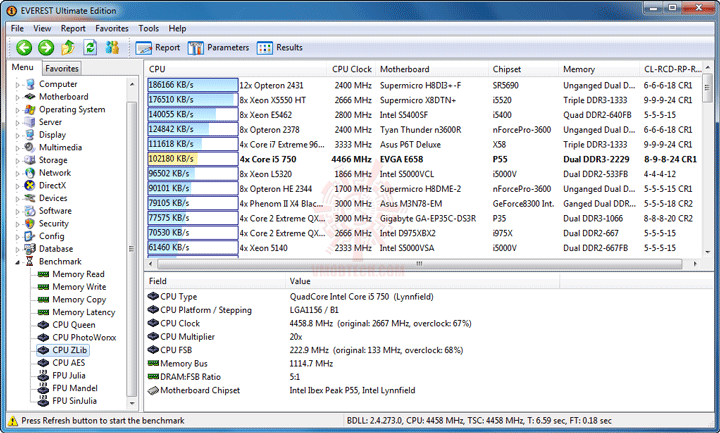Select the FPU Julia benchmark icon

click(x=43, y=375)
